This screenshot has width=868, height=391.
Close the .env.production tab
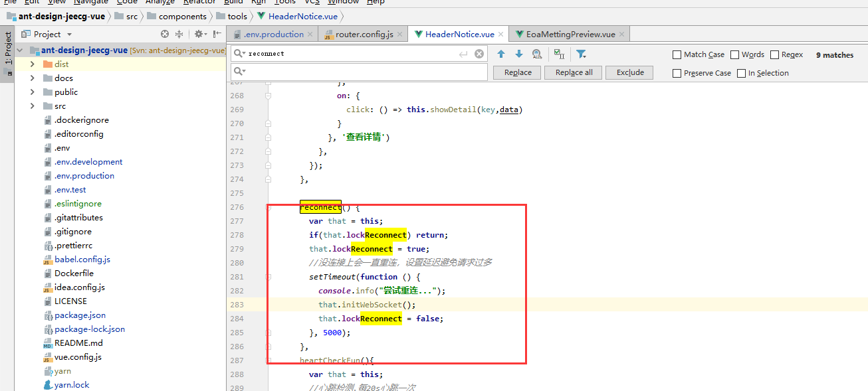tap(311, 35)
